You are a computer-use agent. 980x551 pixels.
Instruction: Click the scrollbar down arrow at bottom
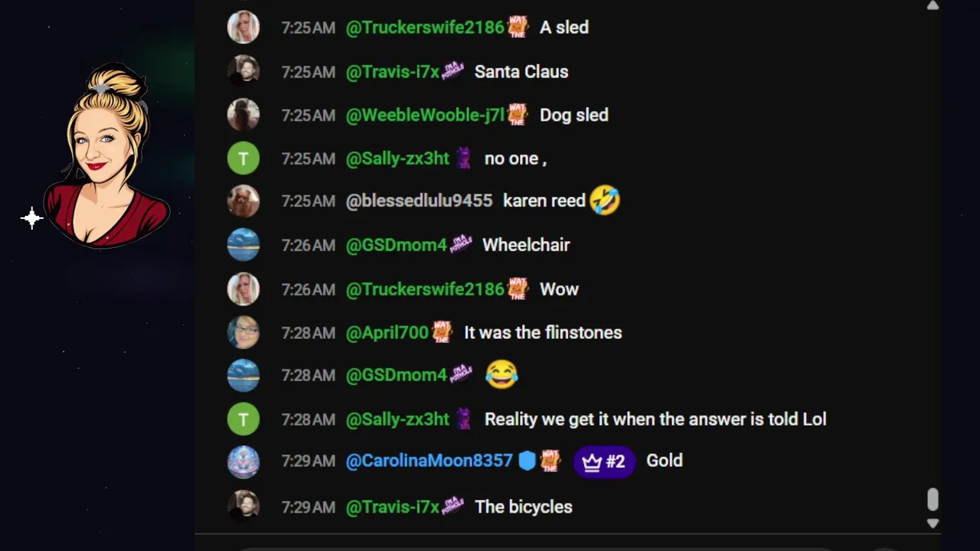[x=933, y=523]
